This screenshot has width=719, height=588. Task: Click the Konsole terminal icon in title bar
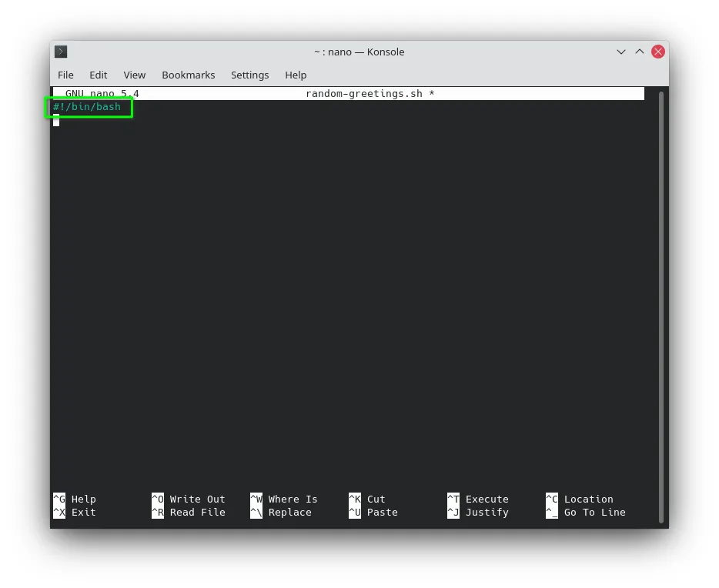[x=61, y=52]
